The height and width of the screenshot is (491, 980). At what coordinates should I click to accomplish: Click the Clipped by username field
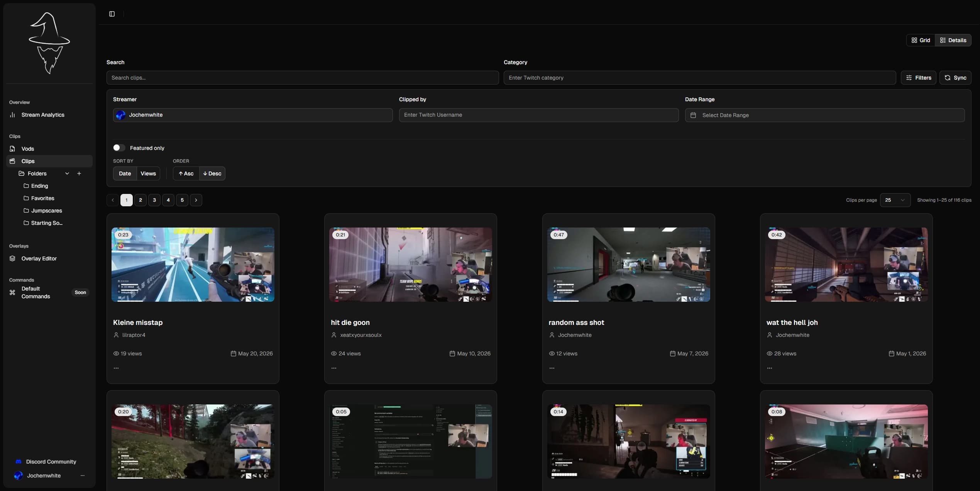coord(539,115)
